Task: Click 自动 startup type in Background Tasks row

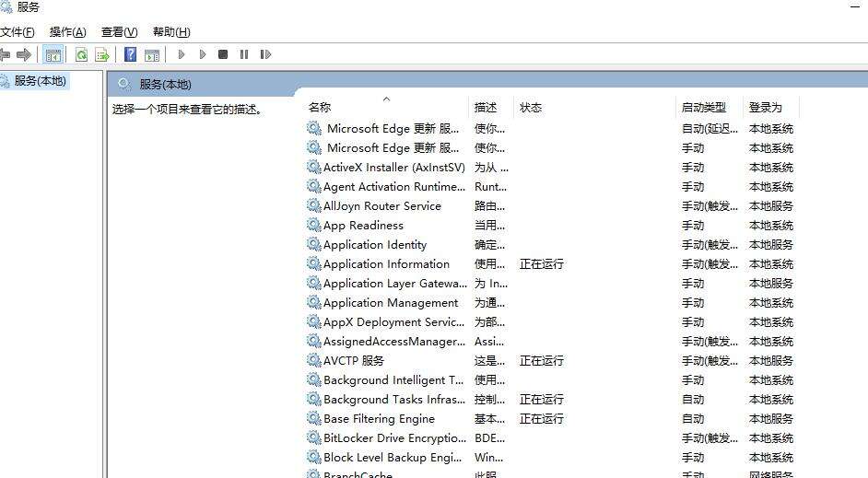Action: pyautogui.click(x=693, y=400)
